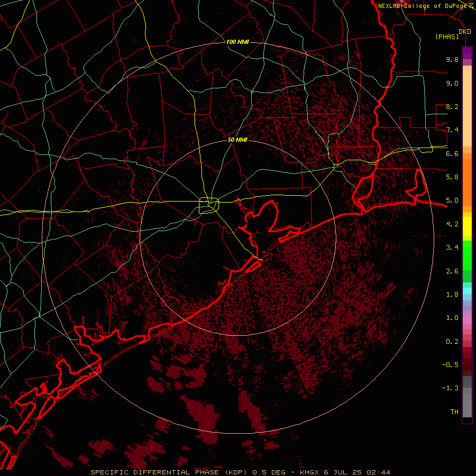Click the 8.2 value on the color scale
The height and width of the screenshot is (476, 476).
tap(452, 106)
